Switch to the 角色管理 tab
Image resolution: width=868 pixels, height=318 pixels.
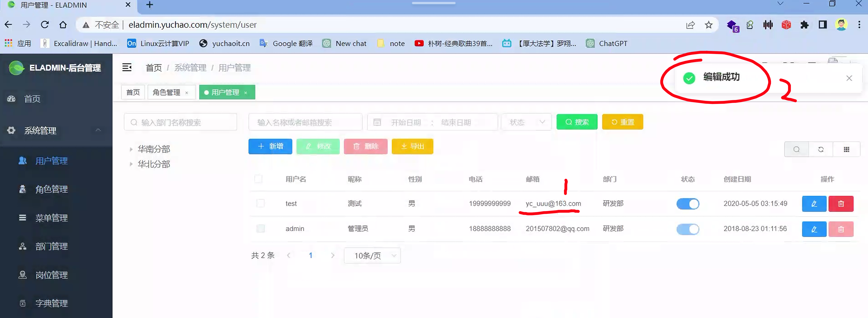(x=166, y=92)
